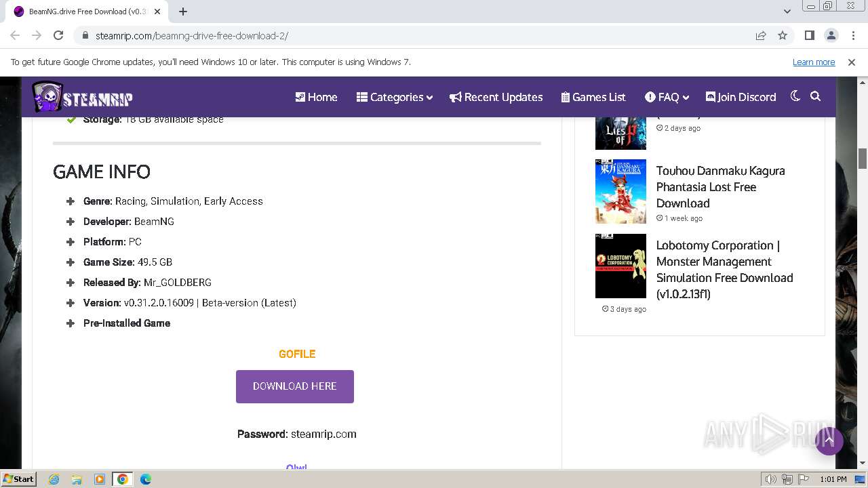
Task: Bookmark this tab with star icon
Action: pyautogui.click(x=783, y=35)
